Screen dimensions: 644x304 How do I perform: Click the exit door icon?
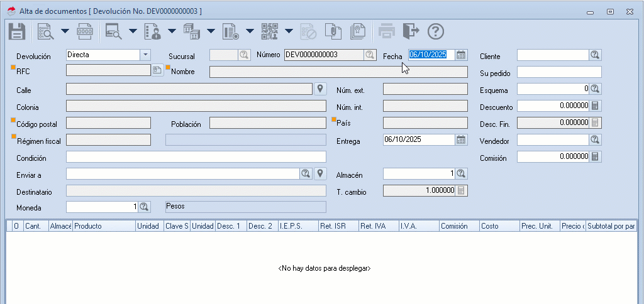411,31
